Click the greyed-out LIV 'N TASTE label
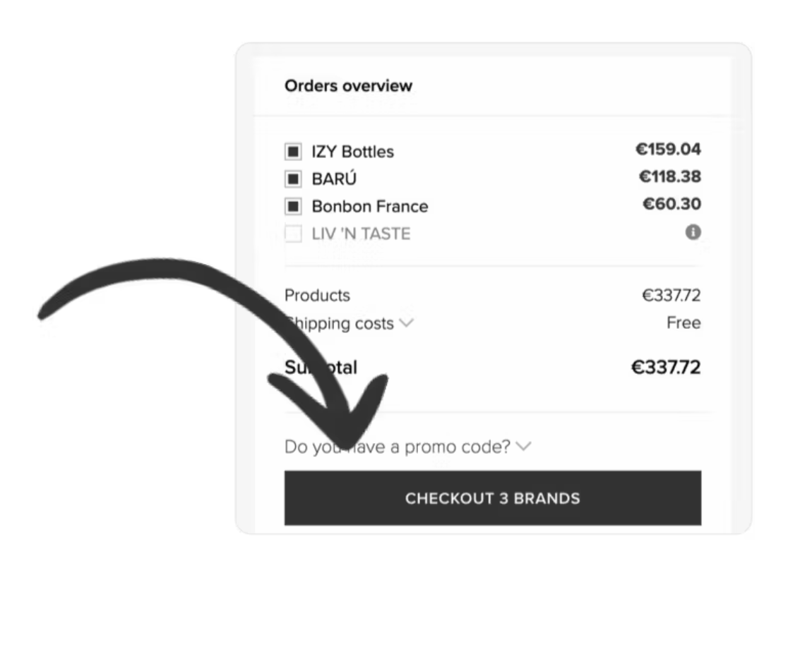812x659 pixels. [x=361, y=234]
